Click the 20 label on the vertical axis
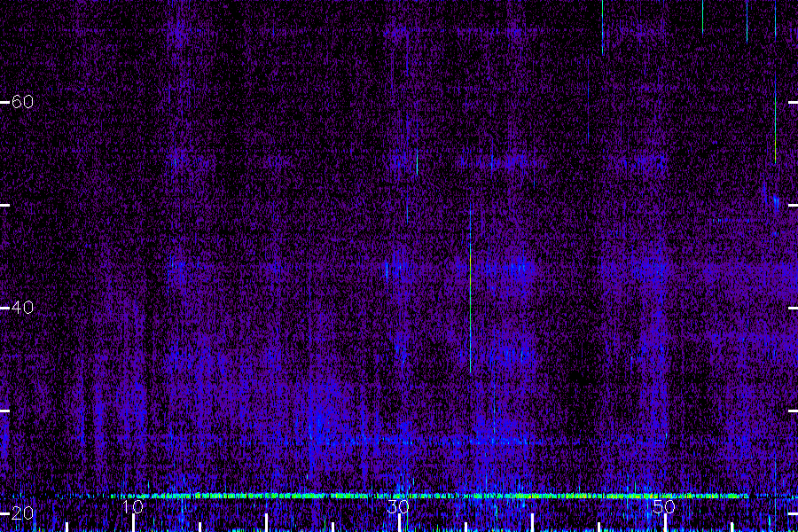 pos(22,513)
